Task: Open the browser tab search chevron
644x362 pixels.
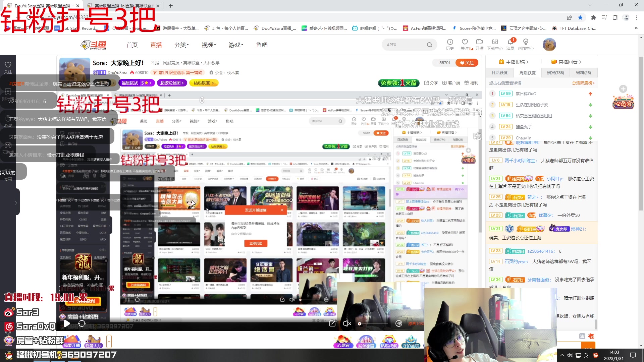Action: pyautogui.click(x=590, y=5)
